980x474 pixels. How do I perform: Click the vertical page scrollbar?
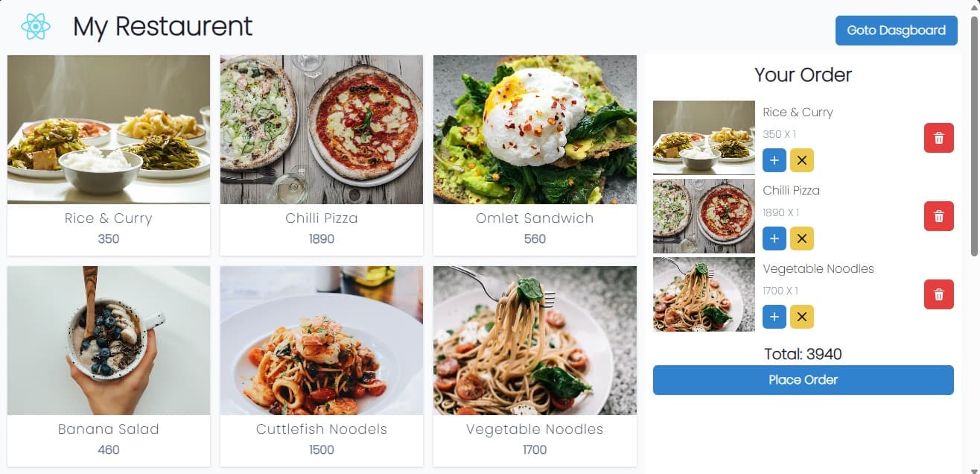974,134
